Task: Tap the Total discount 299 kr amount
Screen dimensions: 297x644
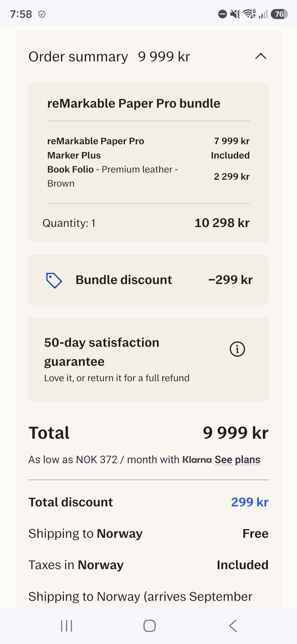Action: (x=250, y=502)
